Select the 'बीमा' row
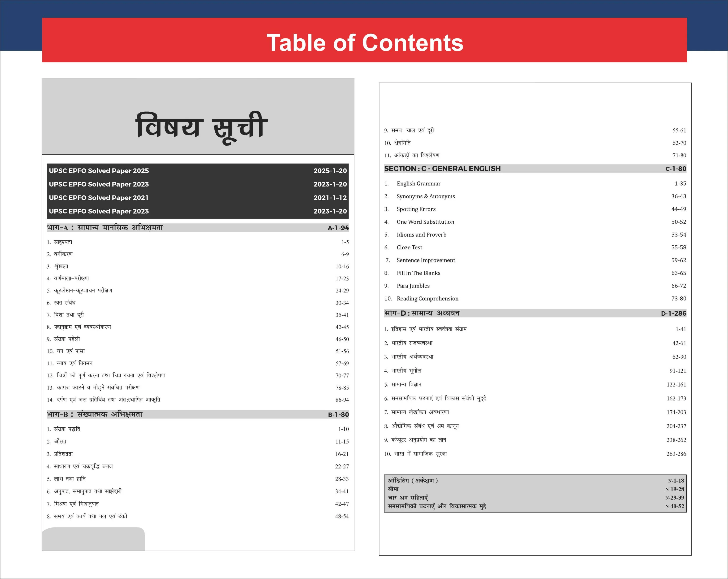The height and width of the screenshot is (579, 728). pos(536,489)
